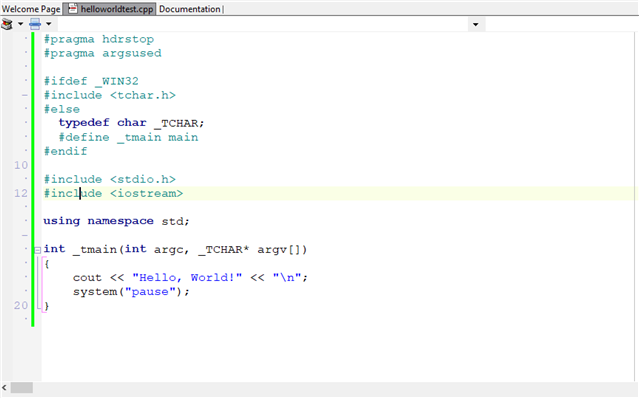Click the 'cout' keyword
The height and width of the screenshot is (398, 639).
tap(87, 278)
